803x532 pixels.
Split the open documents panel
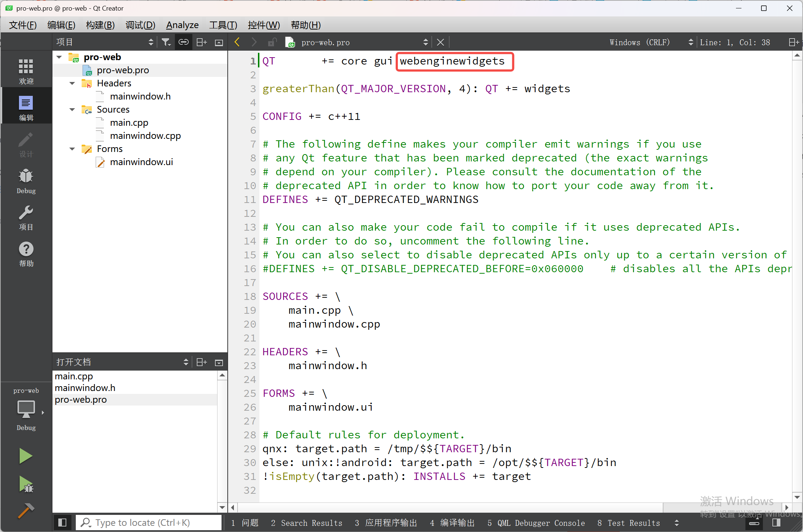201,362
